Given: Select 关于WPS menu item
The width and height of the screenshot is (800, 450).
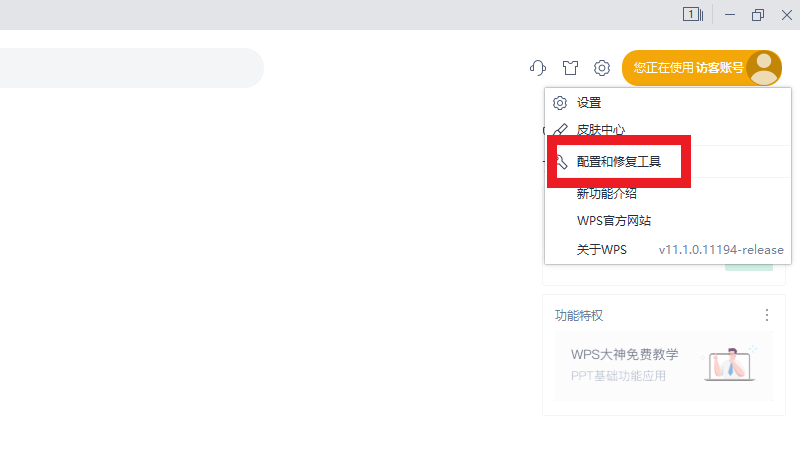Looking at the screenshot, I should [601, 249].
